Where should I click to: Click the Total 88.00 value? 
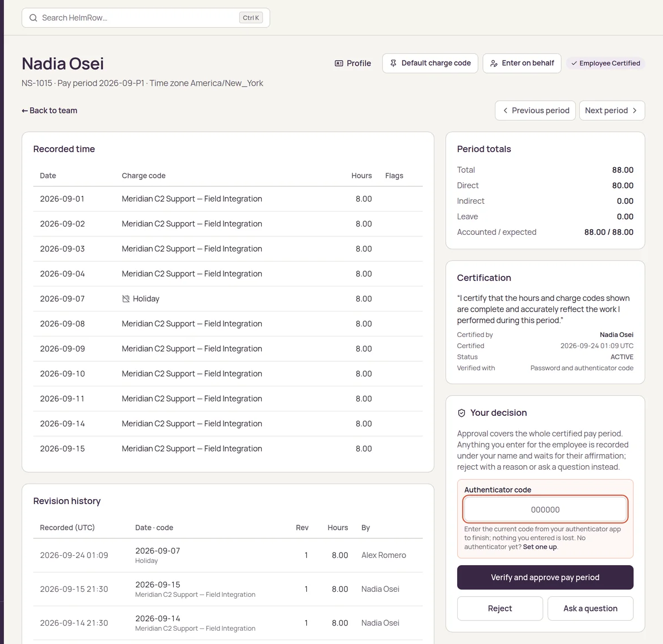coord(622,170)
